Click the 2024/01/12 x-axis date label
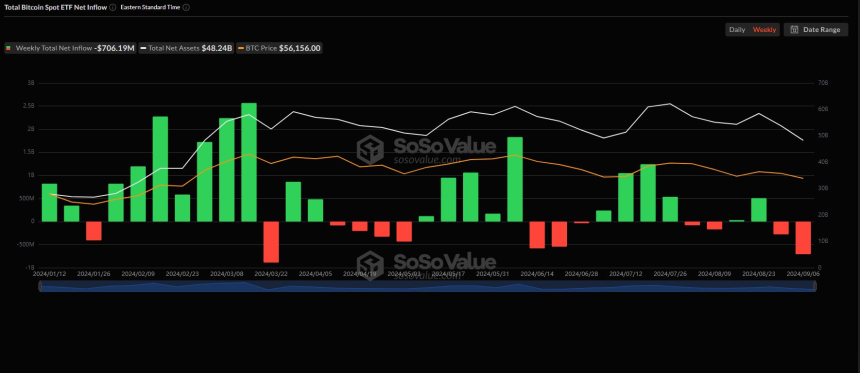Screen dimensions: 860x373 click(49, 273)
